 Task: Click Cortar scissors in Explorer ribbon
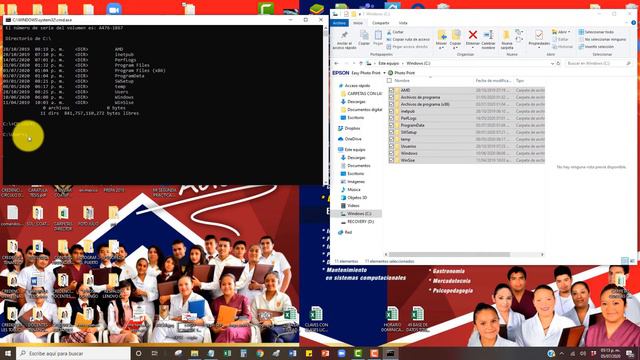[x=395, y=32]
